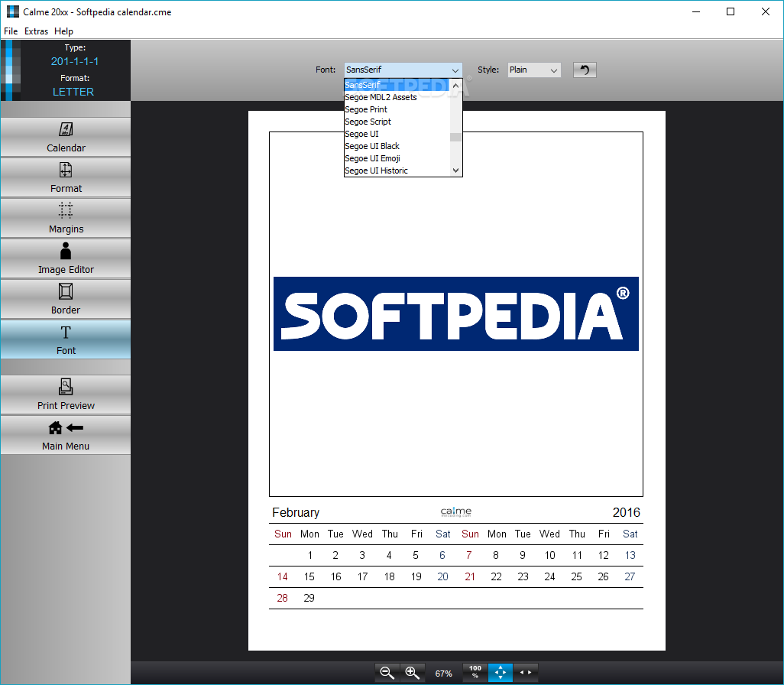The width and height of the screenshot is (784, 685).
Task: Click the calme logo on the page
Action: coord(455,512)
